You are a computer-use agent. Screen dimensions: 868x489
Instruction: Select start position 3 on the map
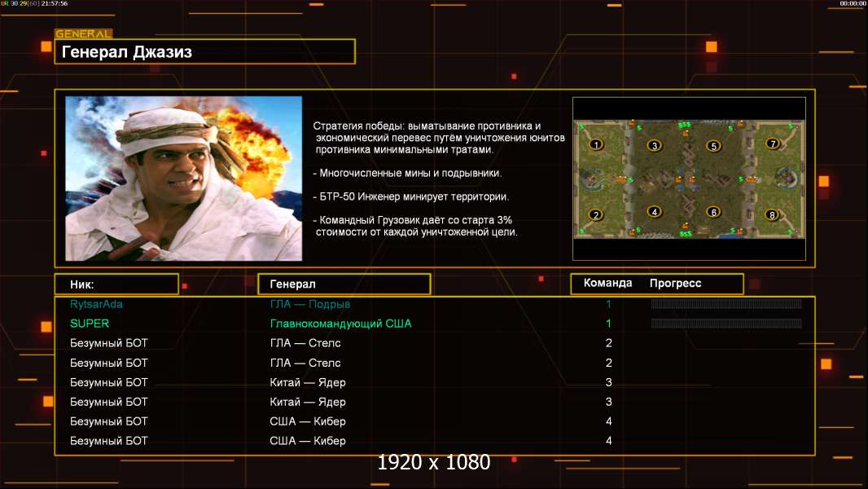coord(655,145)
